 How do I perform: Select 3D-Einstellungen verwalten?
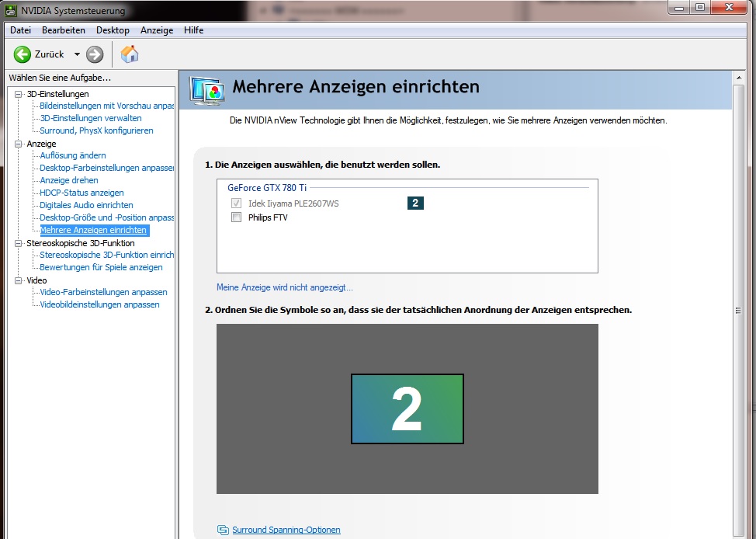[91, 118]
